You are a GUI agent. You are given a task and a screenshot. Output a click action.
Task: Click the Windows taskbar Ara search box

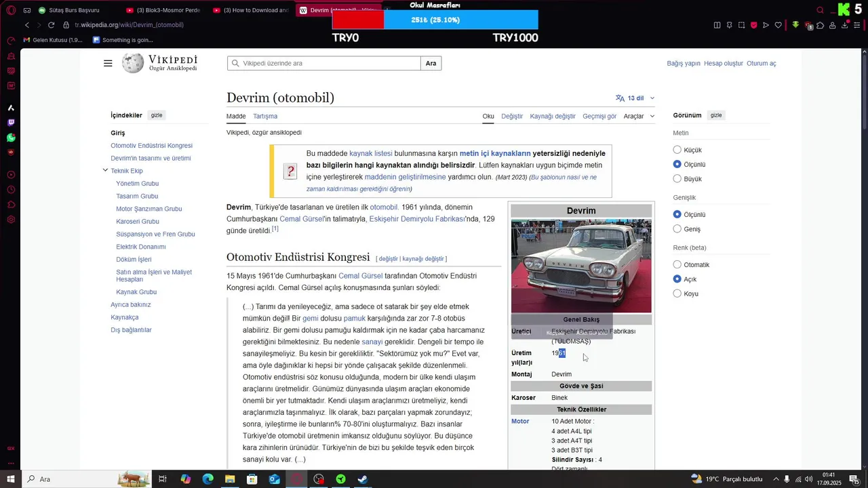click(88, 479)
